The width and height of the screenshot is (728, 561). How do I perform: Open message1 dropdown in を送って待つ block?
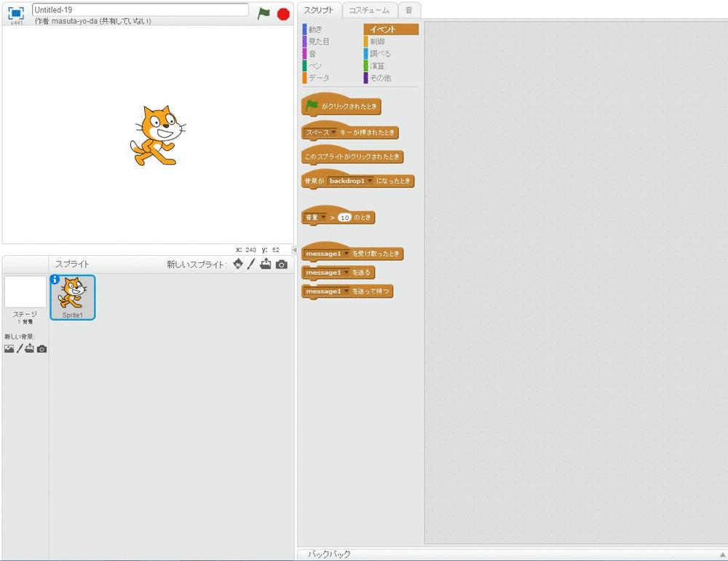[328, 291]
